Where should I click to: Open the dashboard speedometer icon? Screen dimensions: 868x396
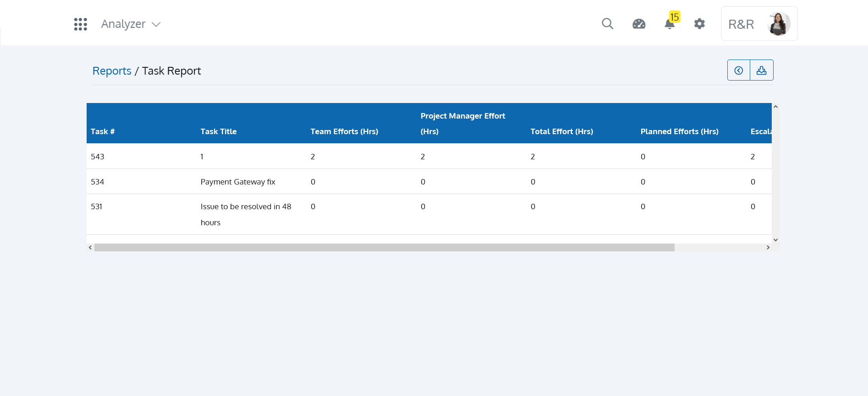[x=639, y=24]
